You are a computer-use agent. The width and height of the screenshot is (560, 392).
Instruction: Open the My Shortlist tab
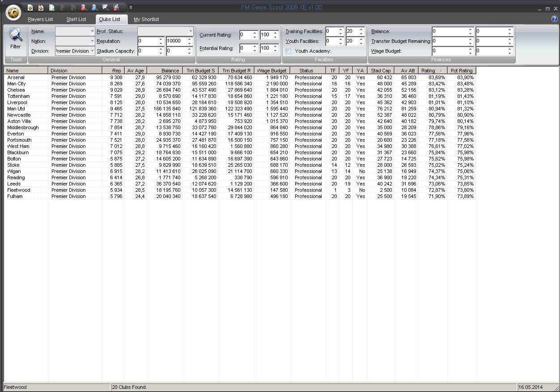tap(146, 19)
